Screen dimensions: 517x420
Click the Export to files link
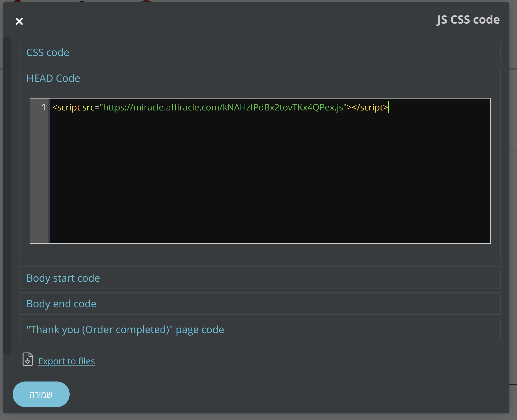pyautogui.click(x=66, y=361)
